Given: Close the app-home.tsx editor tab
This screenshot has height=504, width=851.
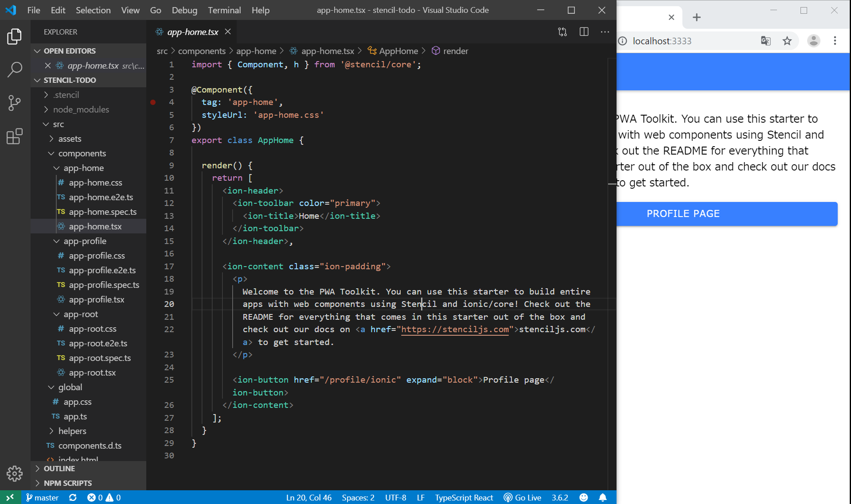Looking at the screenshot, I should [x=228, y=32].
